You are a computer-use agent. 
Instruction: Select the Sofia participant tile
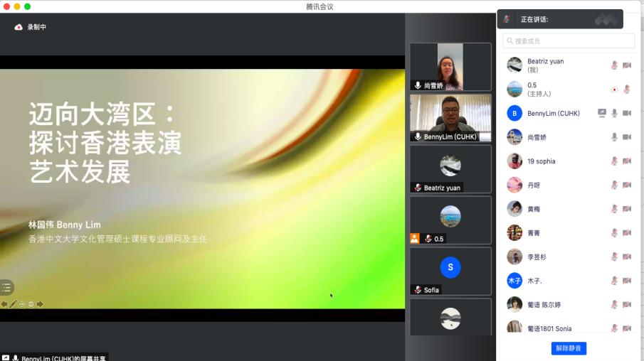click(450, 271)
